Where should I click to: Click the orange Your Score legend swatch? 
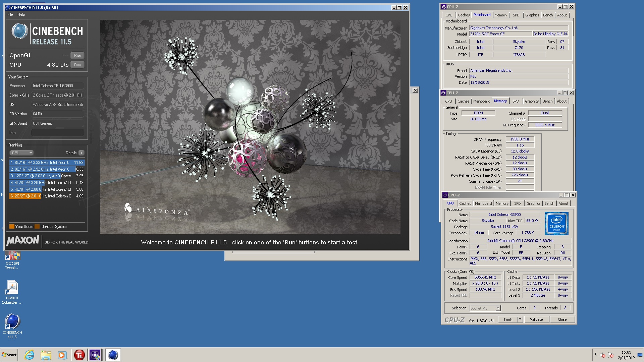tap(12, 227)
